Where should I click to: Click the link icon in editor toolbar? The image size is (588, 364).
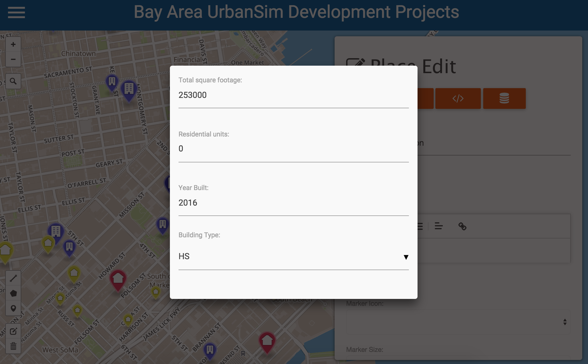click(x=462, y=226)
